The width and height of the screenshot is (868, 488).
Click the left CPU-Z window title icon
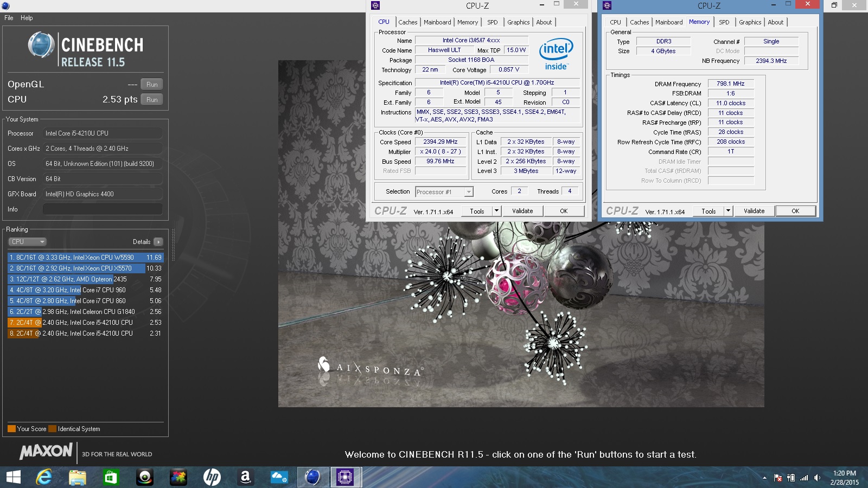pyautogui.click(x=375, y=5)
